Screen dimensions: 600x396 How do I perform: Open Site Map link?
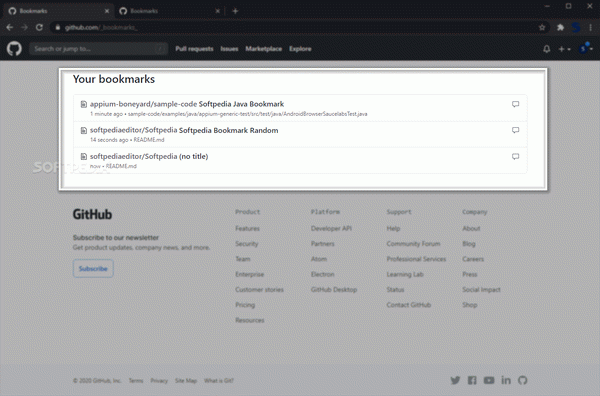[186, 381]
